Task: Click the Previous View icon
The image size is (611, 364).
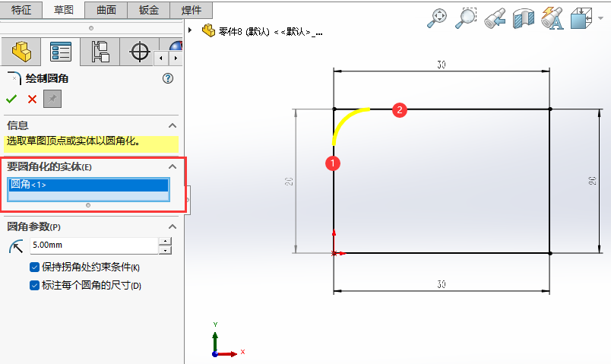Action: click(495, 18)
